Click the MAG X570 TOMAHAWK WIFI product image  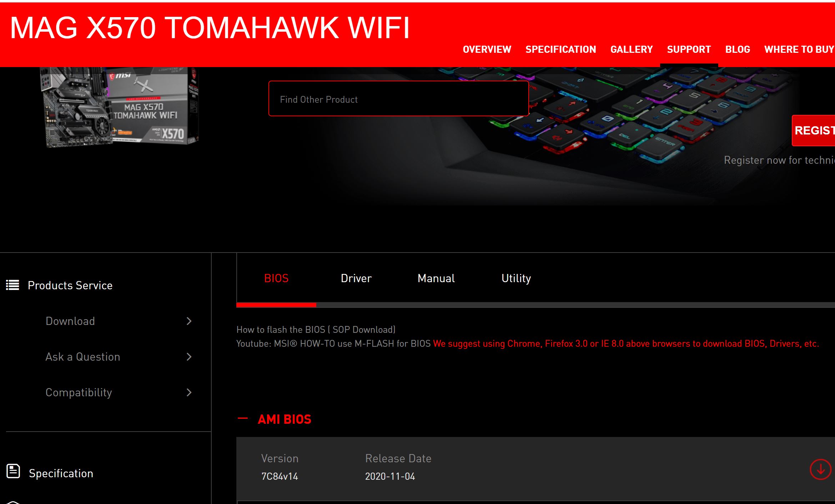(119, 107)
